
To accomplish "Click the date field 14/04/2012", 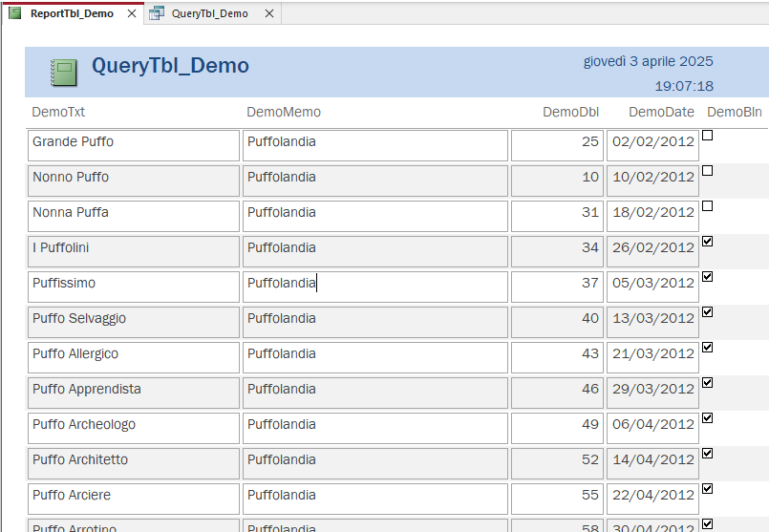I will [652, 460].
